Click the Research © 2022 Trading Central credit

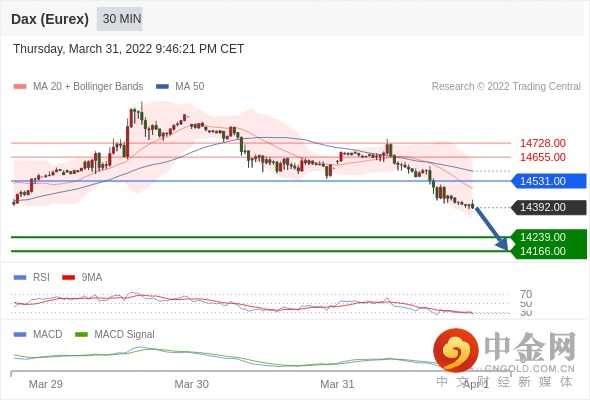coord(506,86)
